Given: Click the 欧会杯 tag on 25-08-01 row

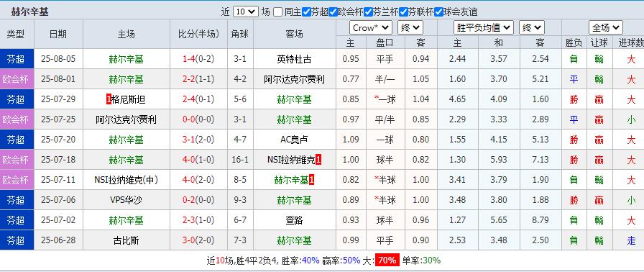Looking at the screenshot, I should (x=17, y=79).
